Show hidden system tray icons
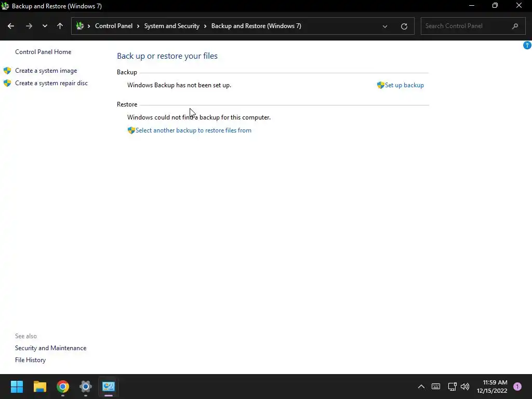 421,387
